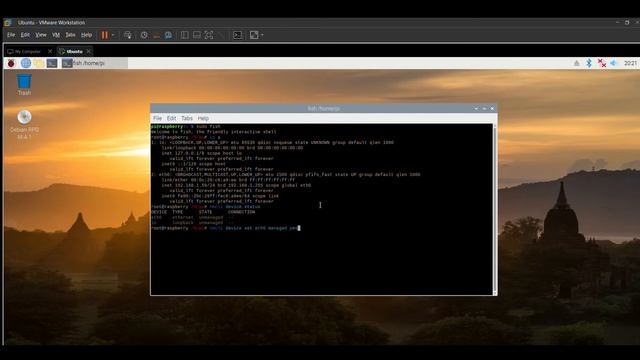Enter full screen mode icon
The image size is (640, 360).
(x=209, y=35)
